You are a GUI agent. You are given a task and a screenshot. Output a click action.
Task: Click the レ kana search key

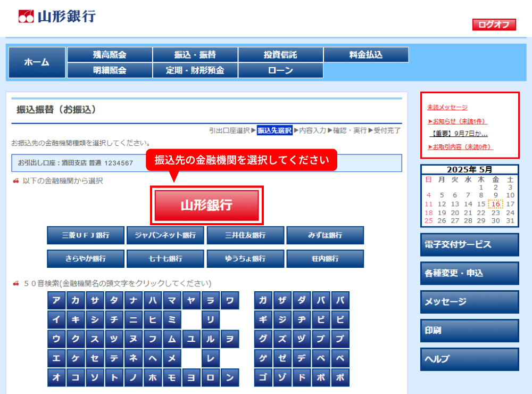210,358
